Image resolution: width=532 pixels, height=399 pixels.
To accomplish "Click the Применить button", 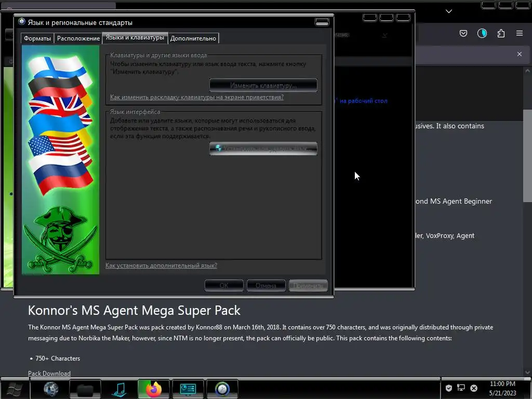I will [x=308, y=286].
